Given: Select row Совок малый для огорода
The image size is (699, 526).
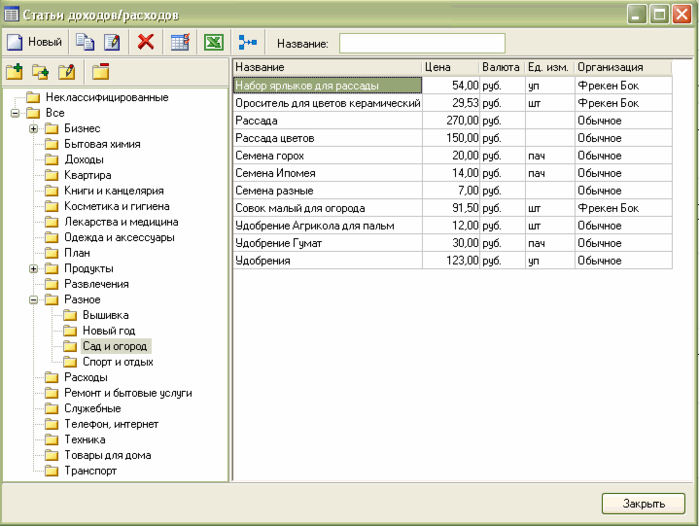Looking at the screenshot, I should pyautogui.click(x=452, y=208).
